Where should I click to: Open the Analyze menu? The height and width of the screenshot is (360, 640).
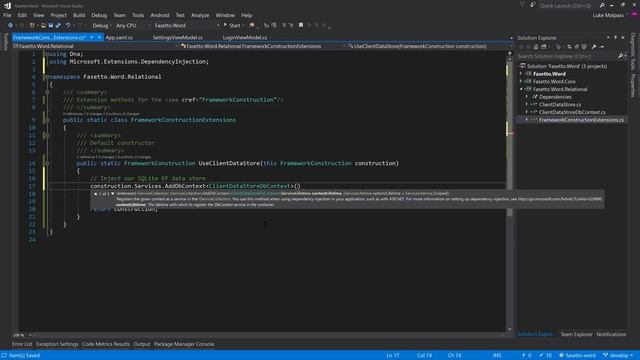point(200,15)
